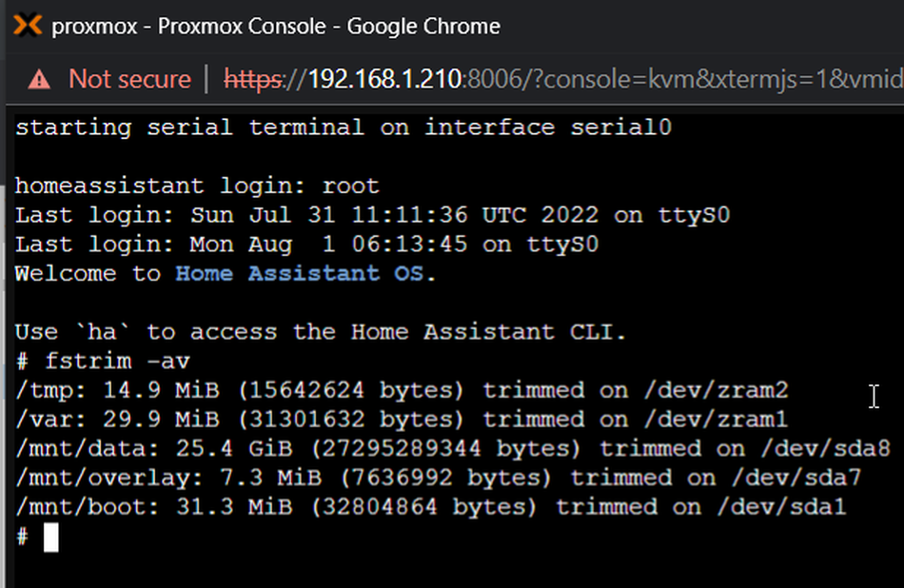Click the starting serial terminal message line
904x588 pixels.
[x=344, y=127]
